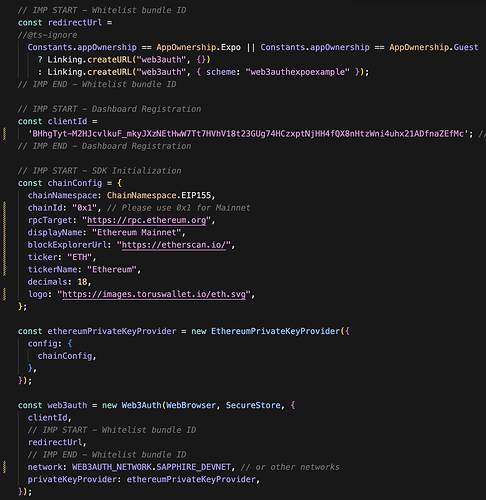Click the "IMP START - Dashboard Registration" comment
The width and height of the screenshot is (486, 500).
(x=109, y=109)
